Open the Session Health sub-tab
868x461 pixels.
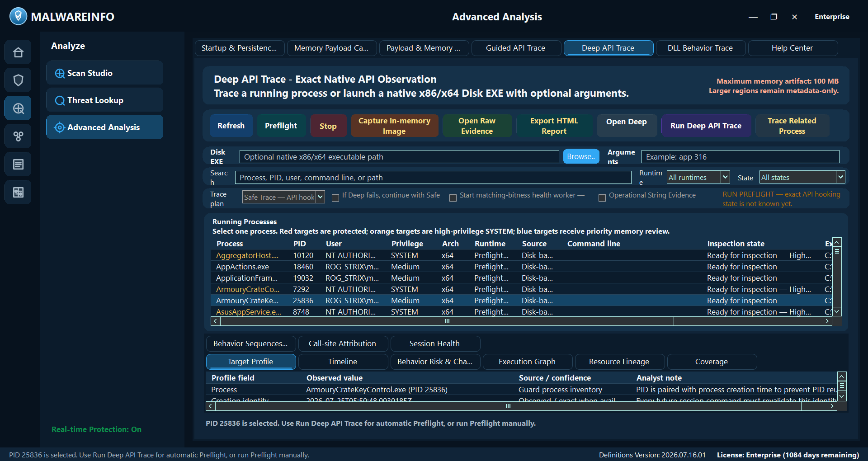pyautogui.click(x=435, y=343)
